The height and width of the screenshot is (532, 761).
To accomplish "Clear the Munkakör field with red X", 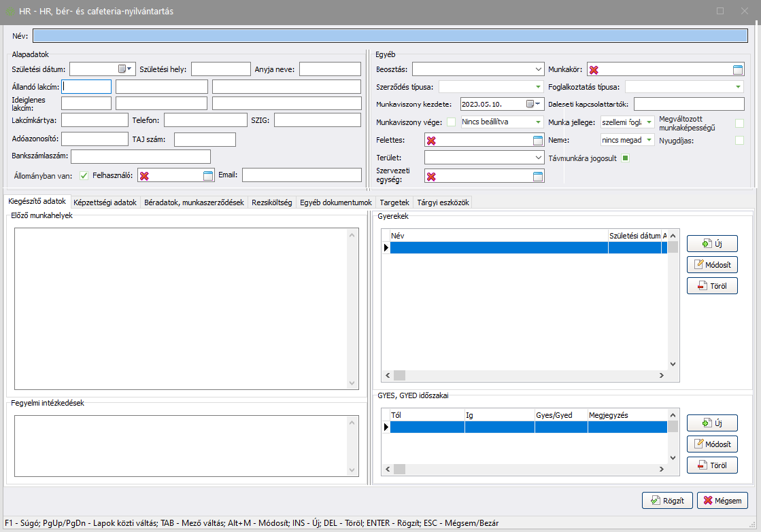I will point(594,70).
